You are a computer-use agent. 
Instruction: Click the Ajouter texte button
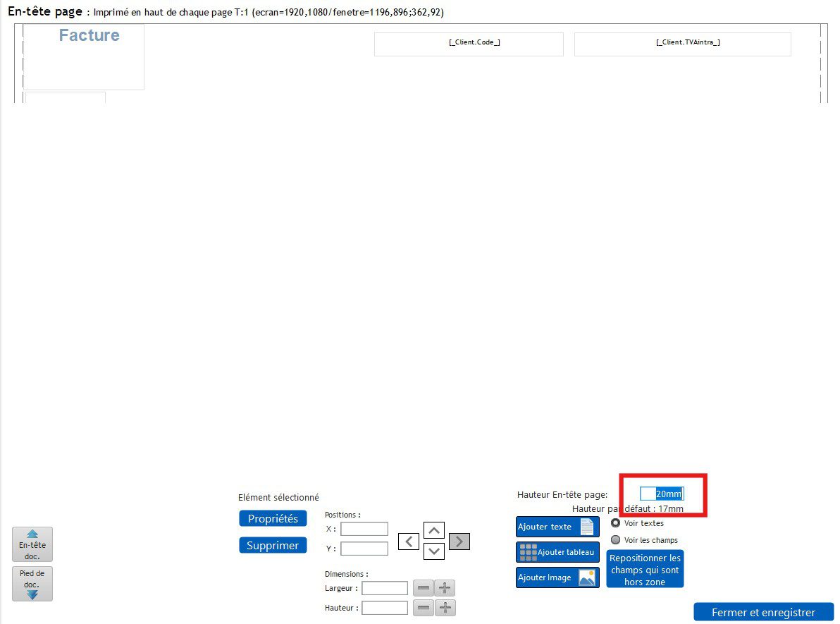pos(557,527)
